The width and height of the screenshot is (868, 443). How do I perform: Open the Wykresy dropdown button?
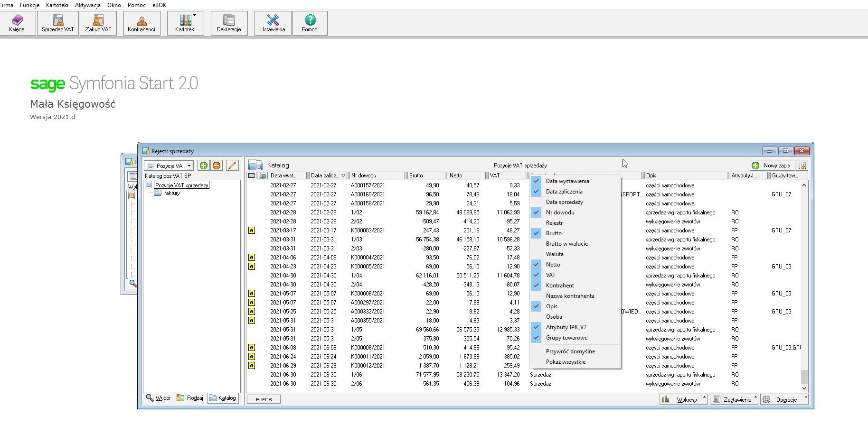click(x=683, y=400)
